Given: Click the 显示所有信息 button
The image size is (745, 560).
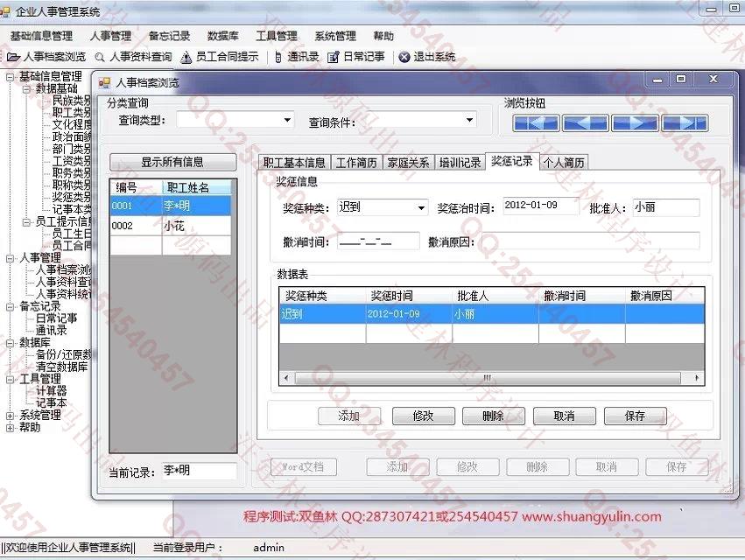Looking at the screenshot, I should click(x=172, y=162).
